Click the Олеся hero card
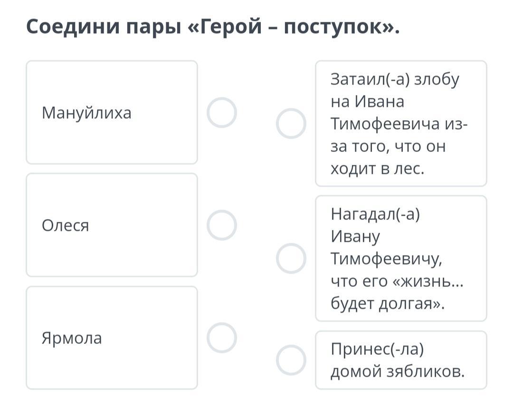Screen dimensions: 513x420 112,225
